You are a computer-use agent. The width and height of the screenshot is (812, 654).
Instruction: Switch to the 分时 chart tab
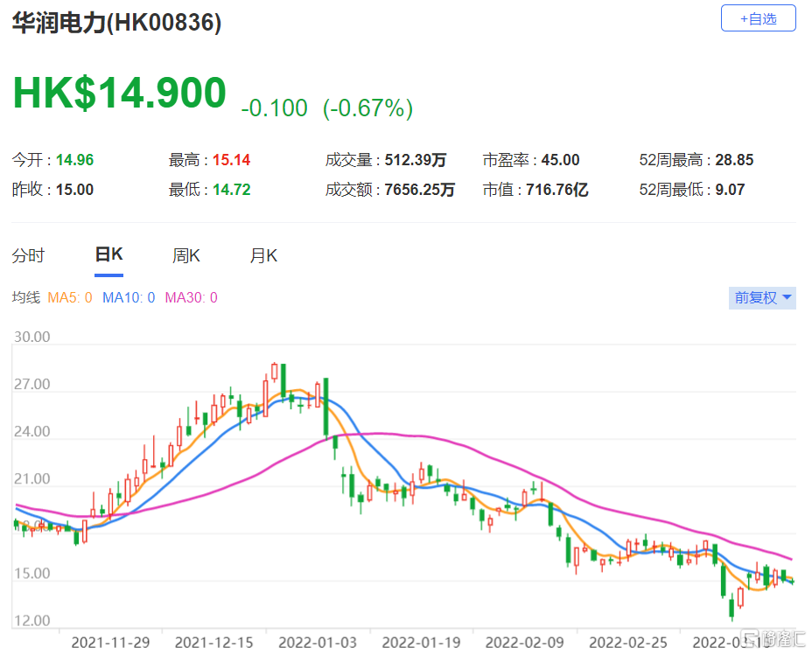28,256
